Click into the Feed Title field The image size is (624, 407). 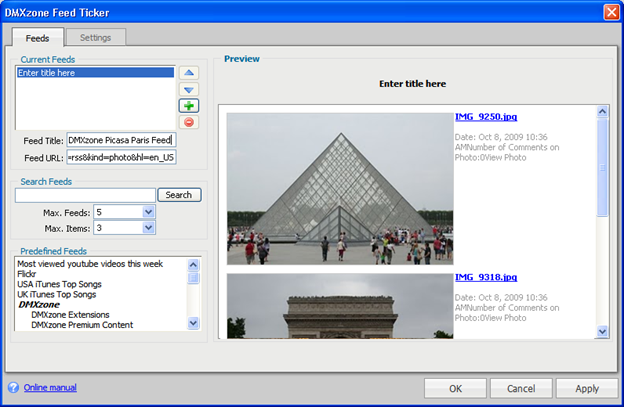(x=121, y=140)
